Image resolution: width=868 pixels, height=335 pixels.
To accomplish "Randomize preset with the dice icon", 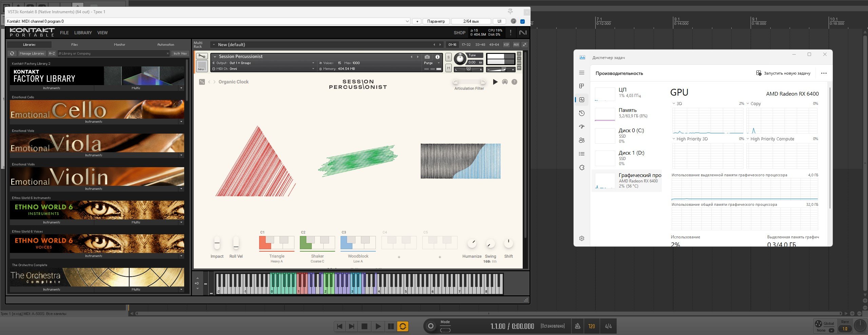I will 202,82.
